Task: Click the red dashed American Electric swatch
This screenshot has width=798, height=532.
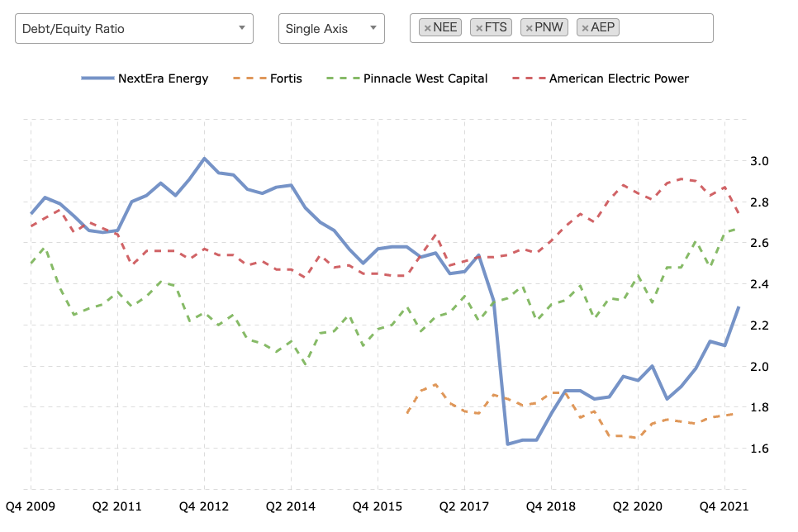Action: tap(529, 78)
